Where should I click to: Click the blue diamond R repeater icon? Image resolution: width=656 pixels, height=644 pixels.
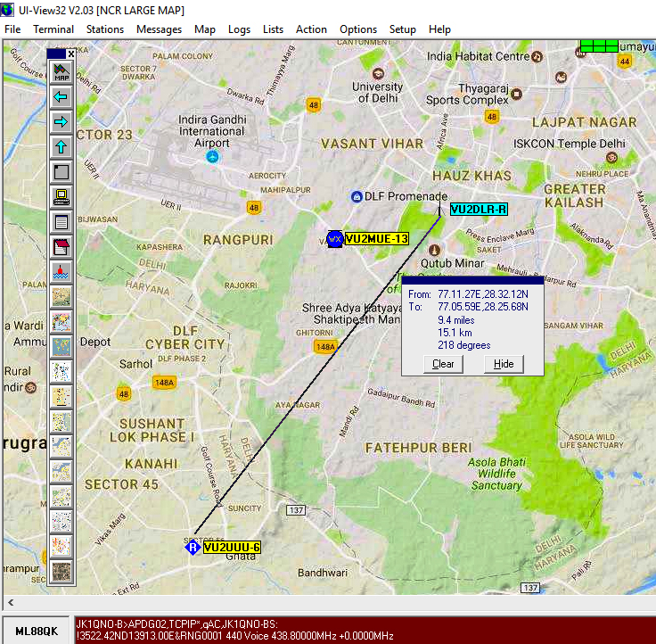point(193,548)
